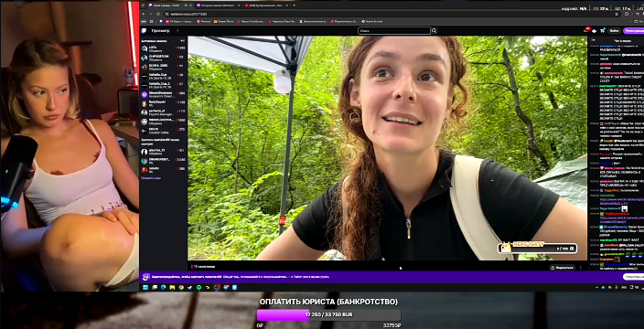644x329 pixels.
Task: Collapse the active channels sidebar arrow
Action: (182, 40)
